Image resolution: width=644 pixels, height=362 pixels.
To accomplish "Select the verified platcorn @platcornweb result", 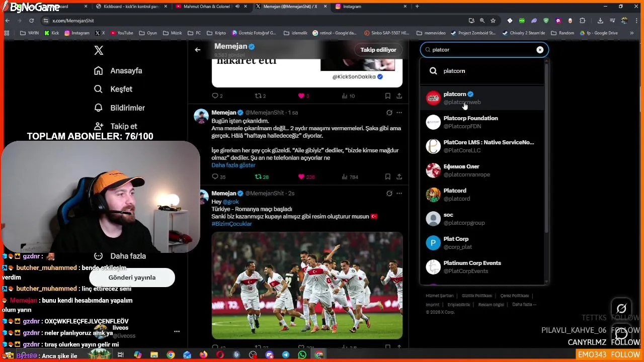I will [x=482, y=98].
